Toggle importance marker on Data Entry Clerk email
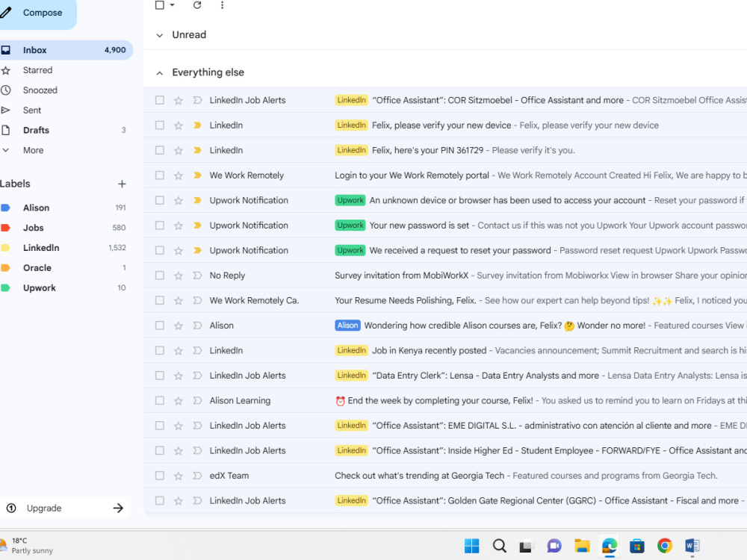Screen dimensions: 747x560 tap(197, 376)
